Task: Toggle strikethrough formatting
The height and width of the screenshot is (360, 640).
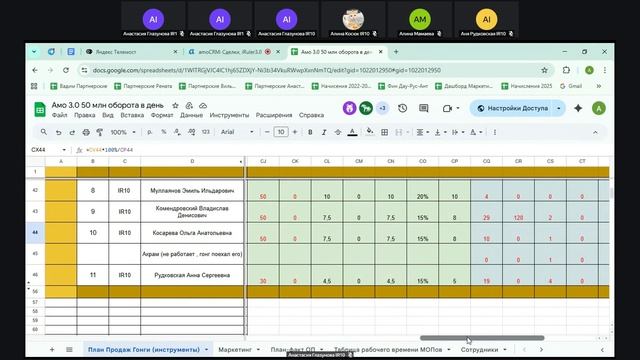Action: pyautogui.click(x=338, y=132)
